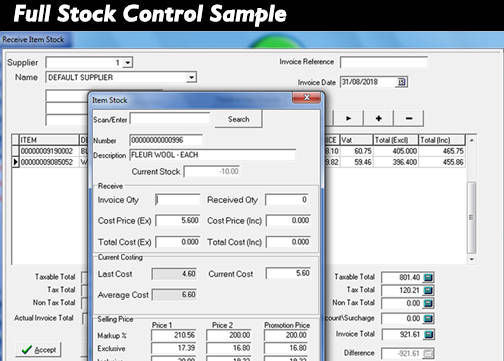
Task: Click the Invoice Date field showing 31/08/2018
Action: point(369,82)
